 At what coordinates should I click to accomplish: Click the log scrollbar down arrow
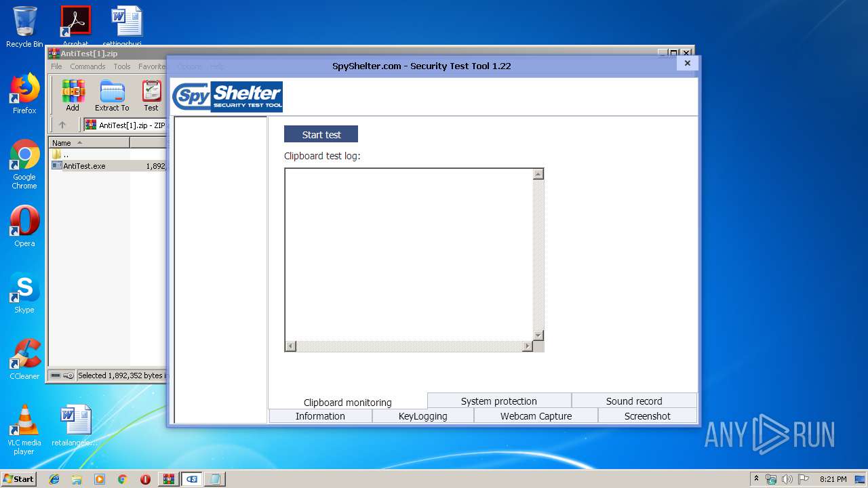coord(538,335)
